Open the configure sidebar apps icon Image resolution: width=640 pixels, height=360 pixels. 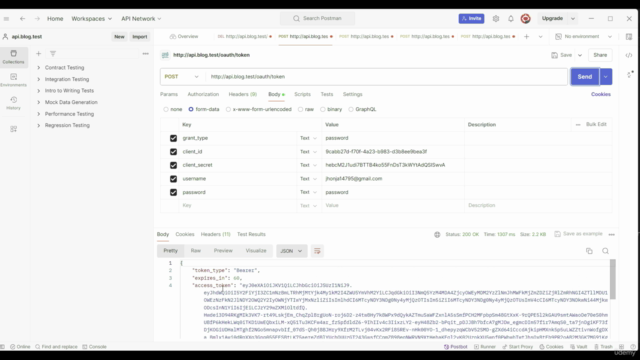13,129
